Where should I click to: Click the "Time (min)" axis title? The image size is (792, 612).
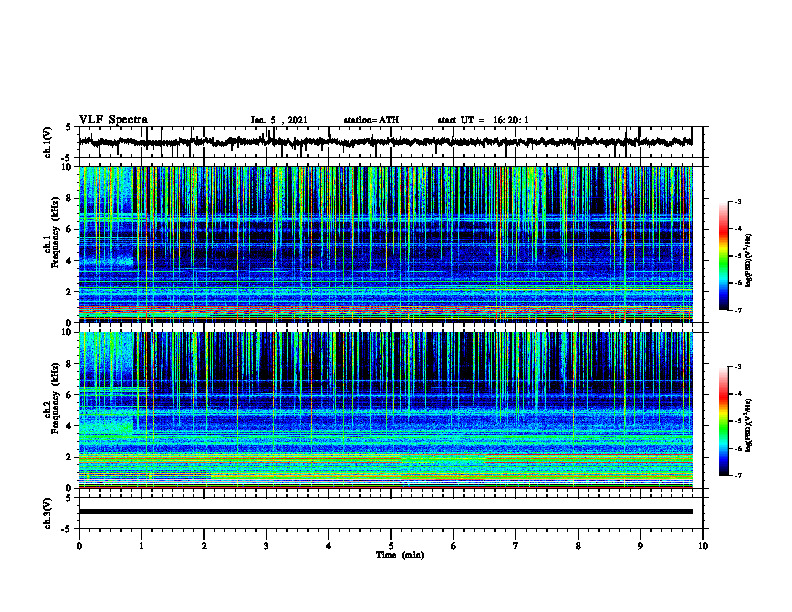400,555
